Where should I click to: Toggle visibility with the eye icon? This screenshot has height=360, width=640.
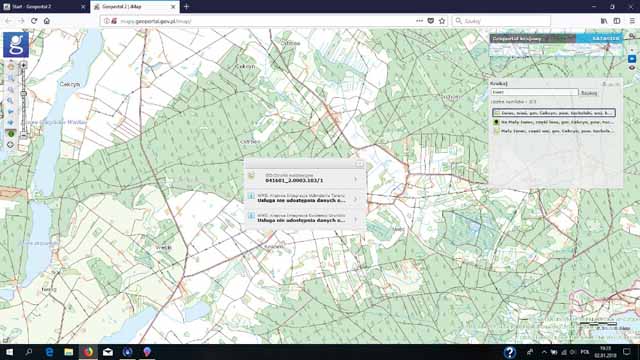(632, 68)
